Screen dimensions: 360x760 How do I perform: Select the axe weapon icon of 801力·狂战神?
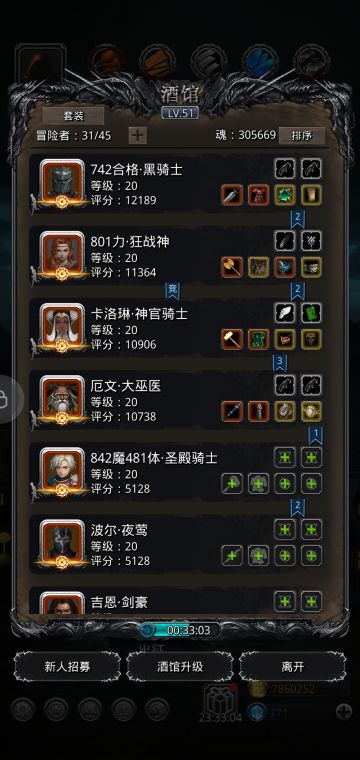[232, 267]
